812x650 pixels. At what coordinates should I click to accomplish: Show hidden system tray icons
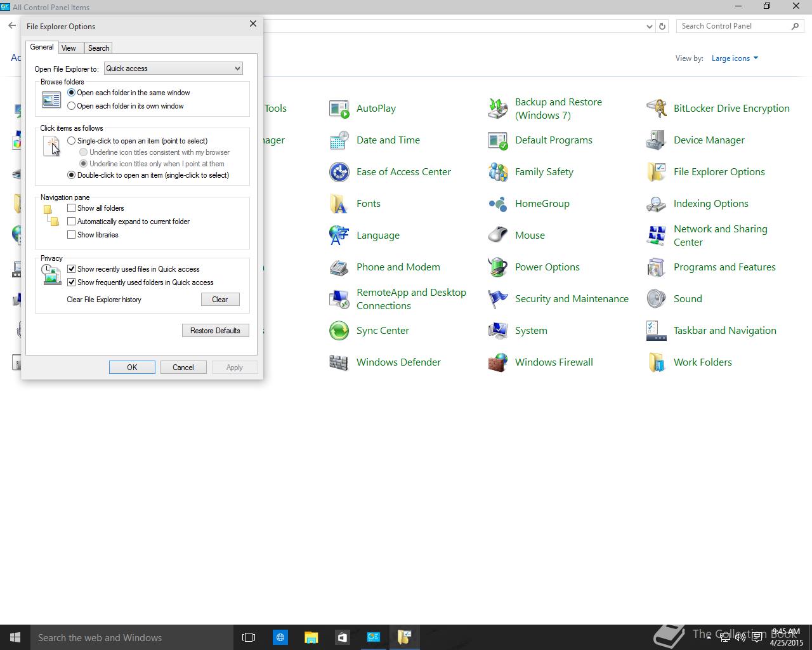pyautogui.click(x=709, y=637)
